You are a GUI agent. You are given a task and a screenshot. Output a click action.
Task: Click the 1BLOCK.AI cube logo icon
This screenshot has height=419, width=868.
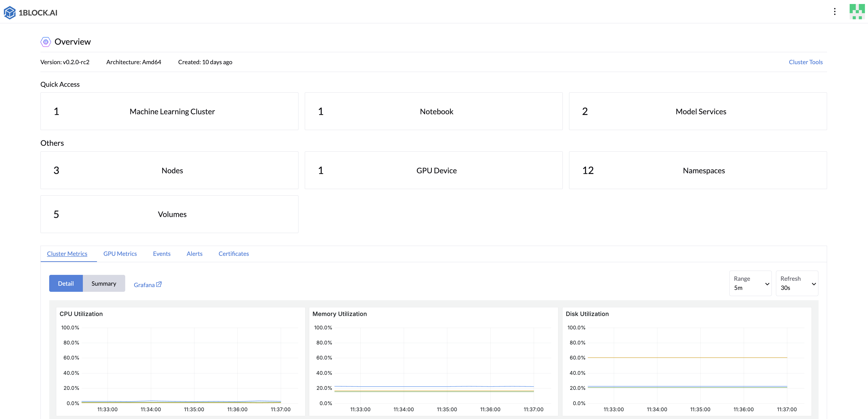click(x=9, y=12)
